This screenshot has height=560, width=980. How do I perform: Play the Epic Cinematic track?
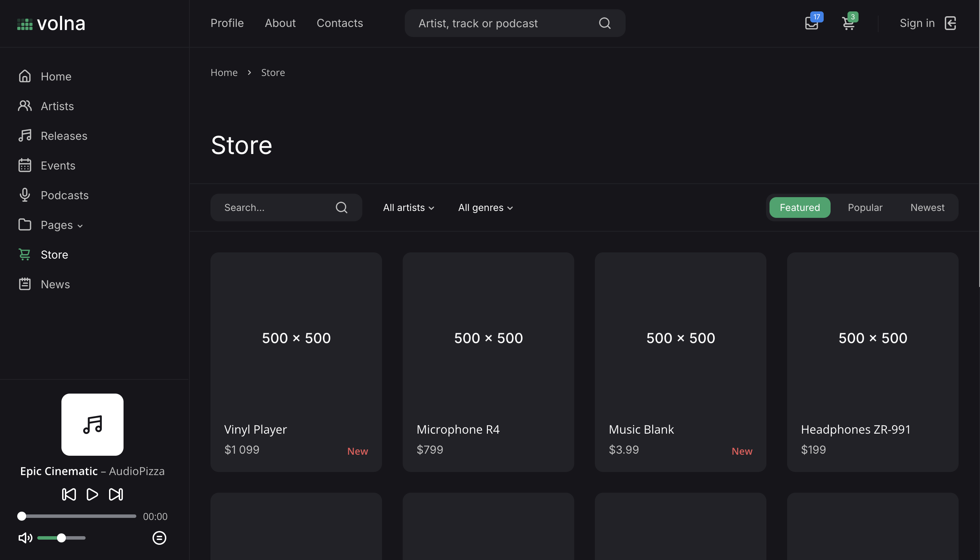[x=92, y=494]
